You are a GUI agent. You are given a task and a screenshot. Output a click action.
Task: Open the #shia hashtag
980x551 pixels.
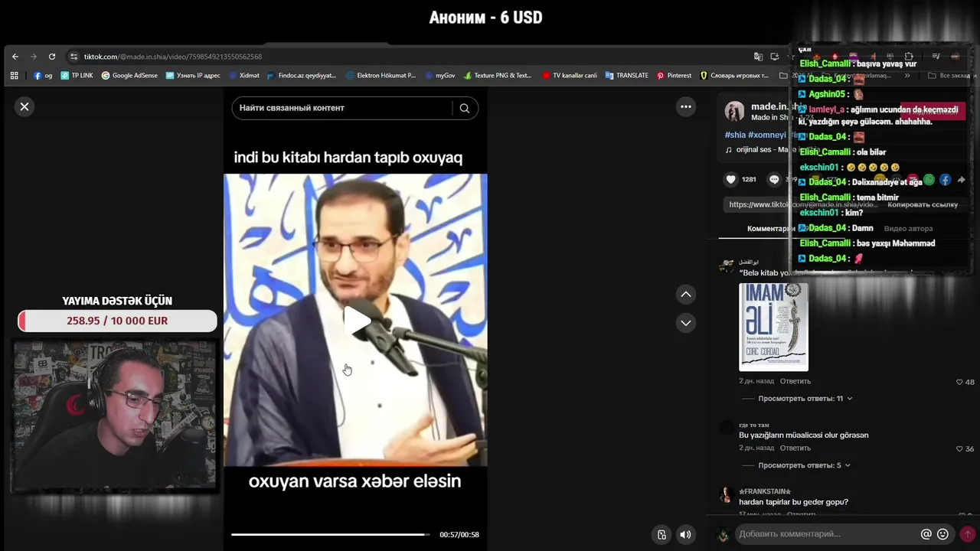coord(735,135)
